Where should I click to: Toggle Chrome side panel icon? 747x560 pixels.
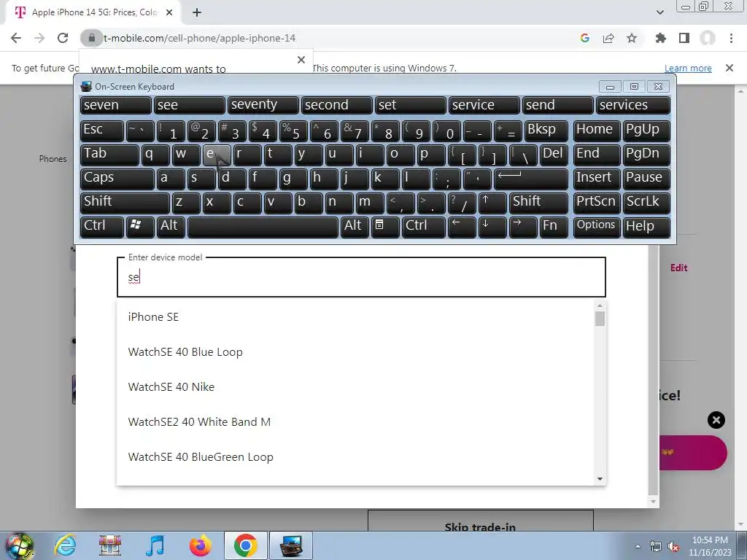point(684,38)
